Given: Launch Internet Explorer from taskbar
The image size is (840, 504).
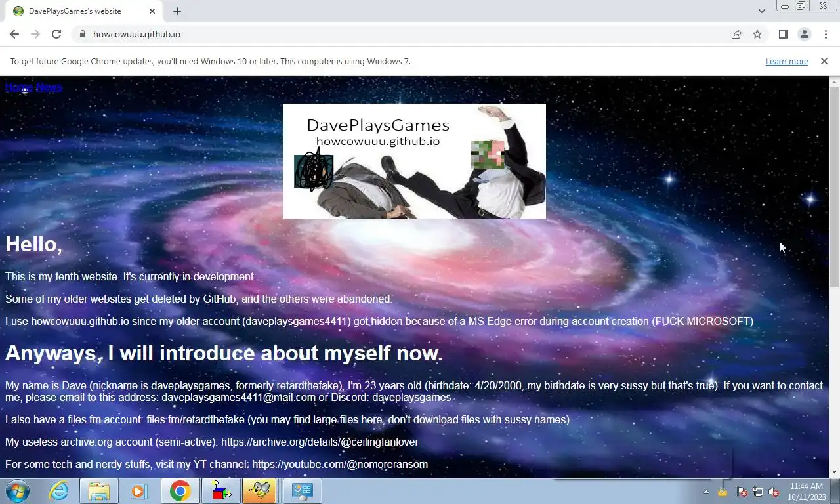Looking at the screenshot, I should pyautogui.click(x=58, y=491).
